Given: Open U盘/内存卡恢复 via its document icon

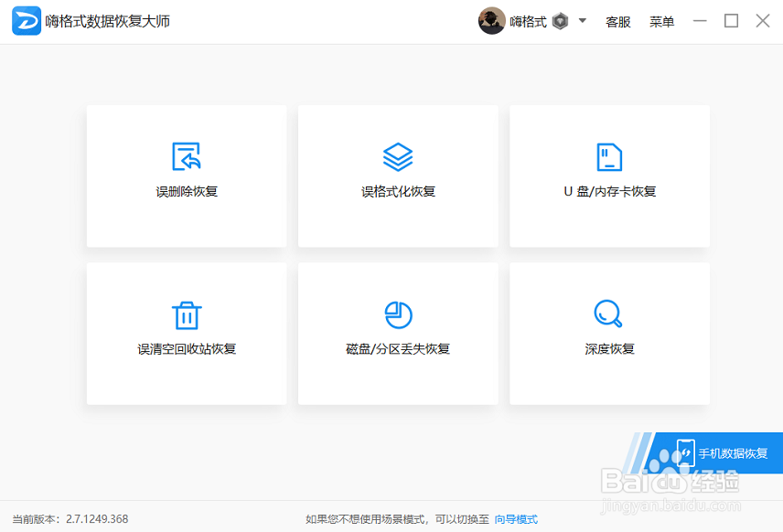Looking at the screenshot, I should pyautogui.click(x=608, y=155).
